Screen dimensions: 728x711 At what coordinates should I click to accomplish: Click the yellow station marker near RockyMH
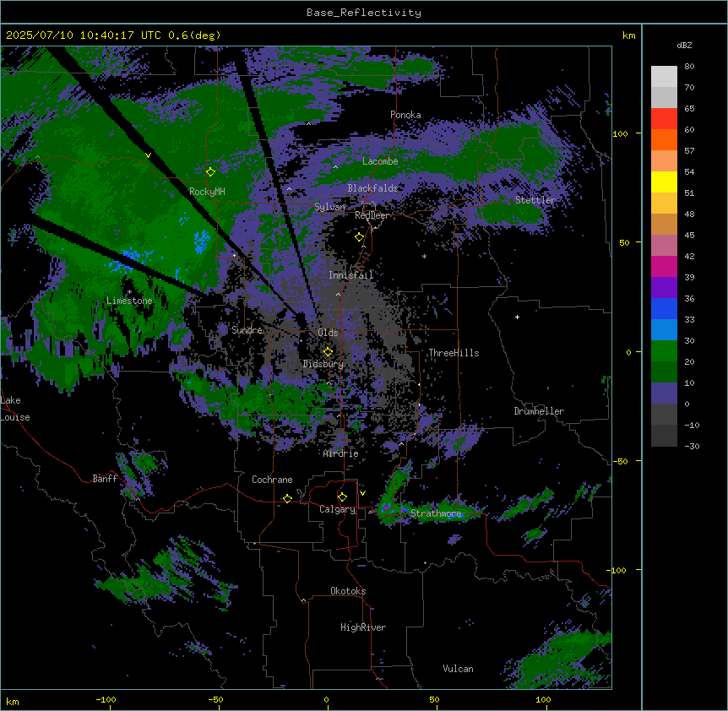click(211, 172)
